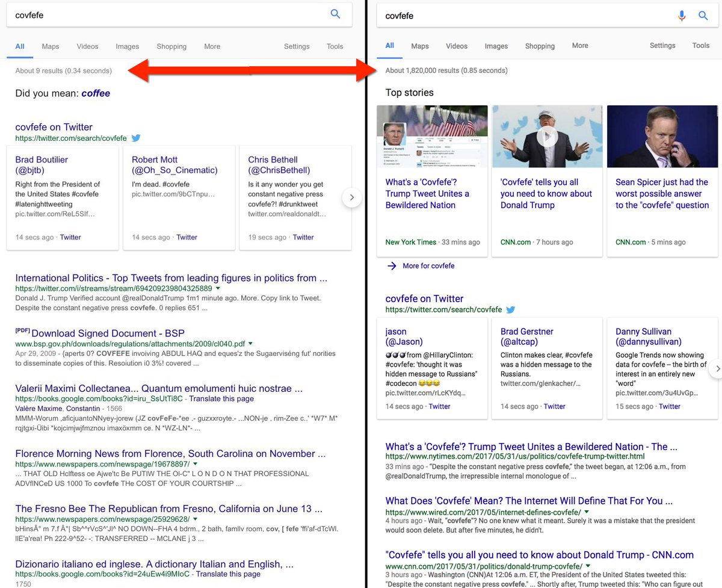Screen dimensions: 722x588
Task: Expand dropdown arrow beside twitter.com/i/streams URL
Action: pyautogui.click(x=218, y=288)
